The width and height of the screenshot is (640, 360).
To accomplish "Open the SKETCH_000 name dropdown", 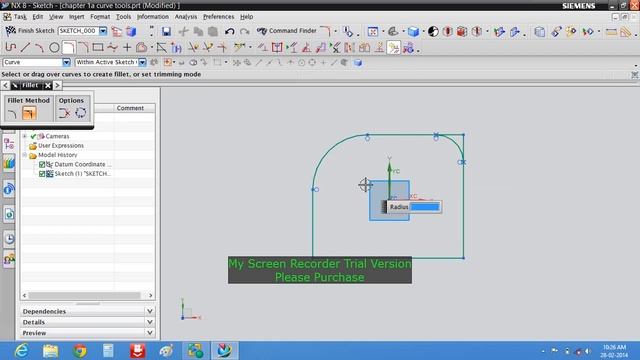I will [103, 31].
